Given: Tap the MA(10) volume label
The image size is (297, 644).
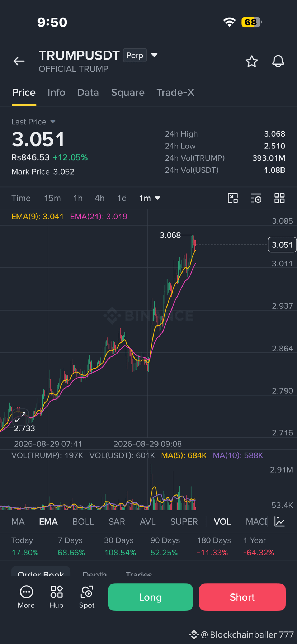Looking at the screenshot, I should (238, 455).
